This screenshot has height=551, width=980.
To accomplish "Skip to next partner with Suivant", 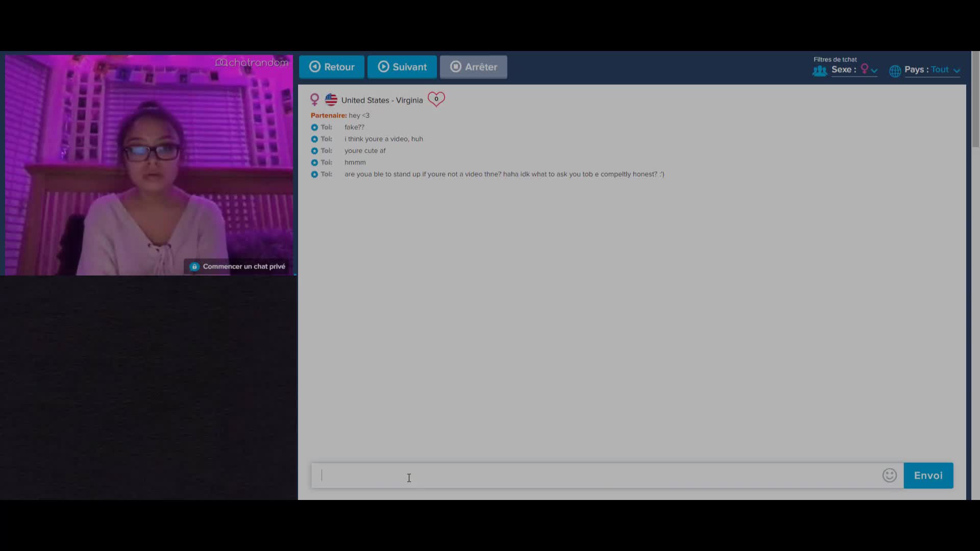I will [402, 67].
